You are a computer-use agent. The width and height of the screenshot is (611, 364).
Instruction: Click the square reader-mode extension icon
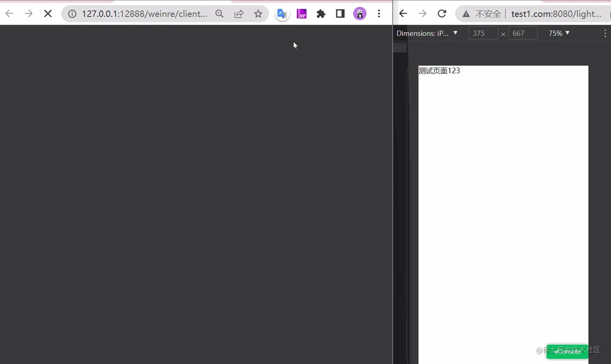click(x=340, y=13)
